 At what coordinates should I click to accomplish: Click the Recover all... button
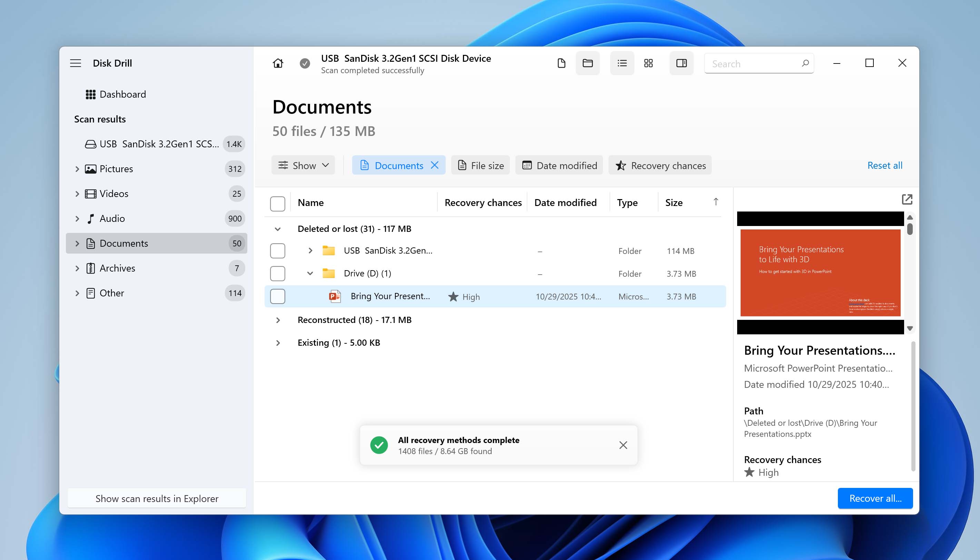875,498
